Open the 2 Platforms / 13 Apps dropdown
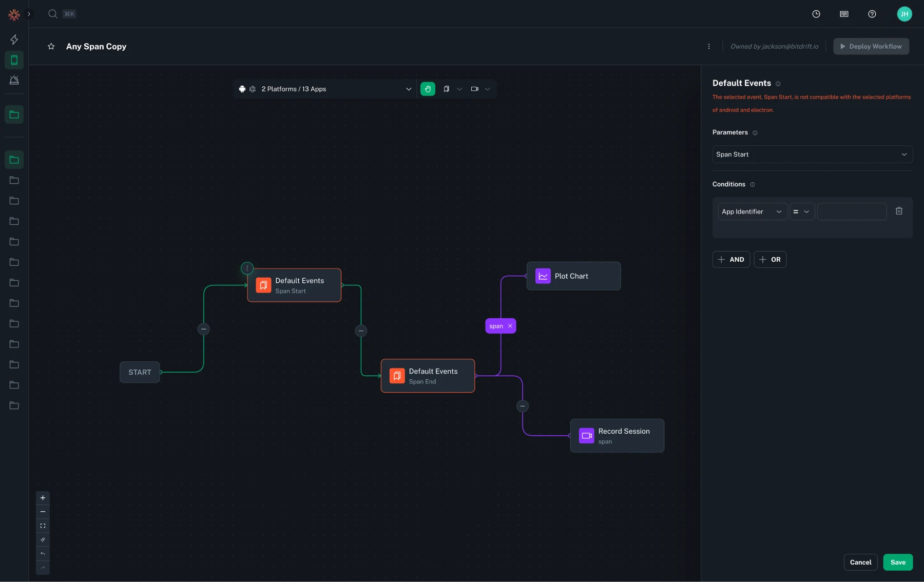Screen dimensions: 924x582 click(x=408, y=89)
